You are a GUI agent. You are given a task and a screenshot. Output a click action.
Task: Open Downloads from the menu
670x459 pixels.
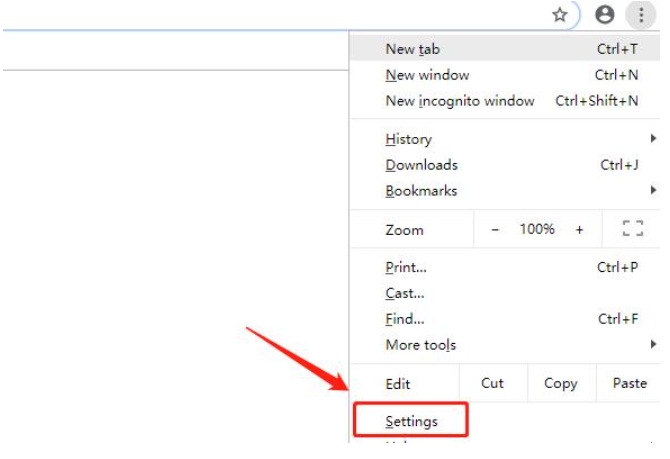tap(421, 165)
